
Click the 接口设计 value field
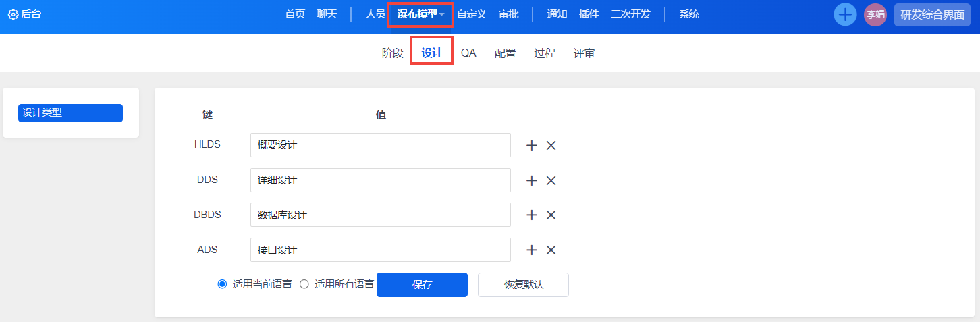(381, 250)
